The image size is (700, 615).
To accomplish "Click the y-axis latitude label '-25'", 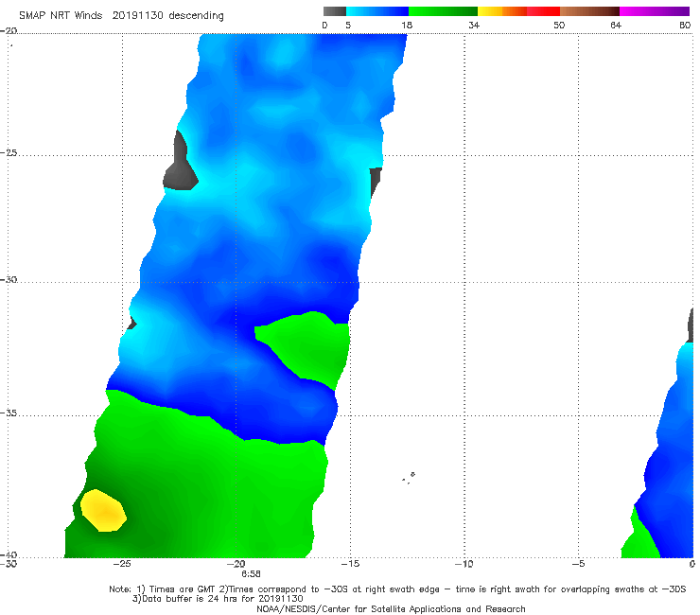I will [x=9, y=152].
